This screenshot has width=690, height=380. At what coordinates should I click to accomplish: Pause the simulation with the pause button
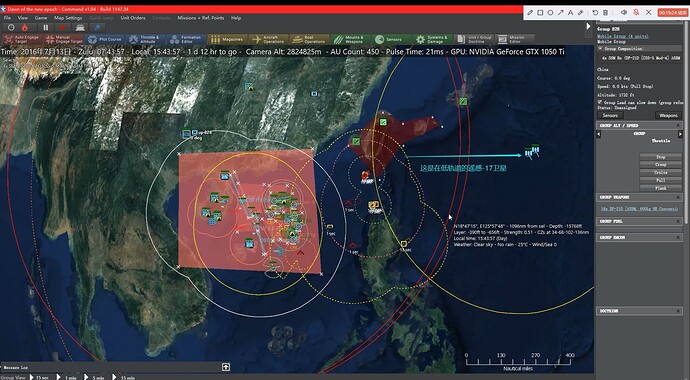coord(46,27)
